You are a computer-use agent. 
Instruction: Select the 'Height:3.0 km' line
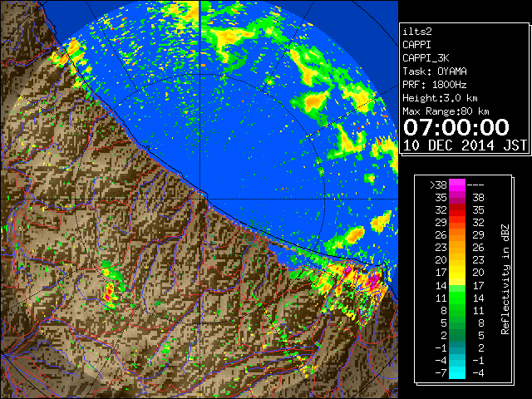(440, 98)
